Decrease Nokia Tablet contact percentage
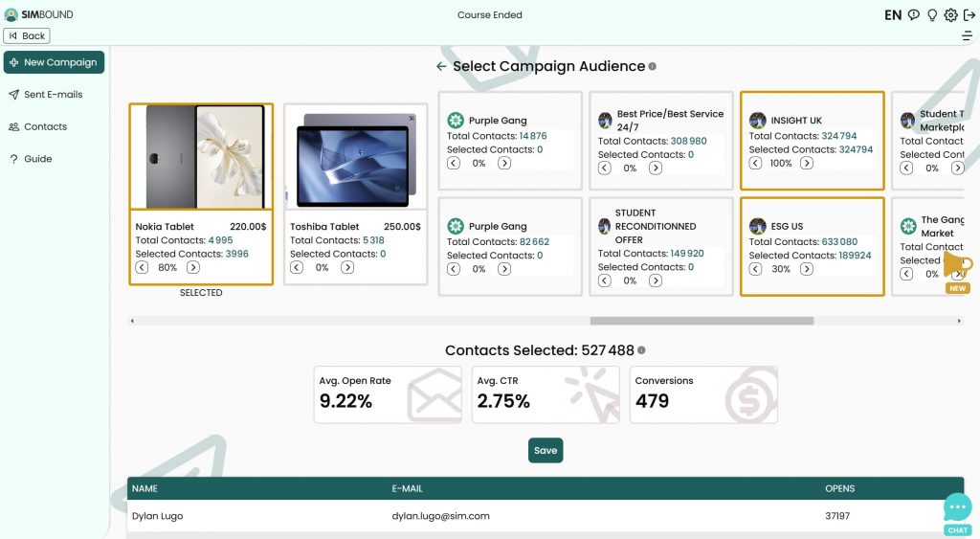 coord(142,268)
